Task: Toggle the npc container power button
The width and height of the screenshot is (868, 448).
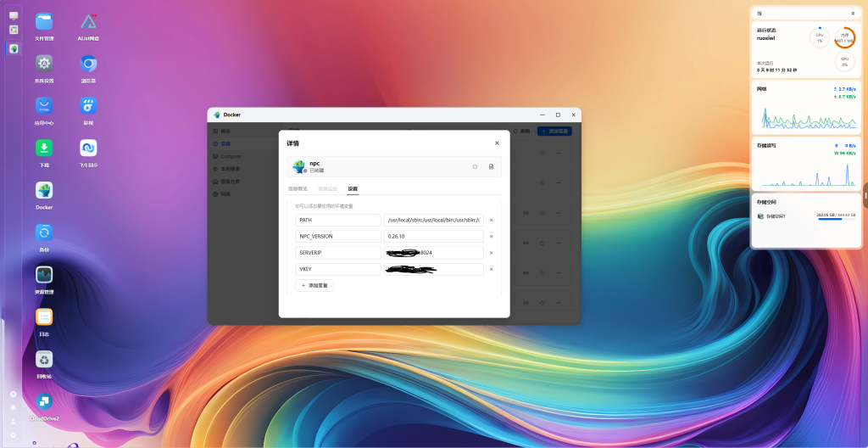Action: point(475,166)
